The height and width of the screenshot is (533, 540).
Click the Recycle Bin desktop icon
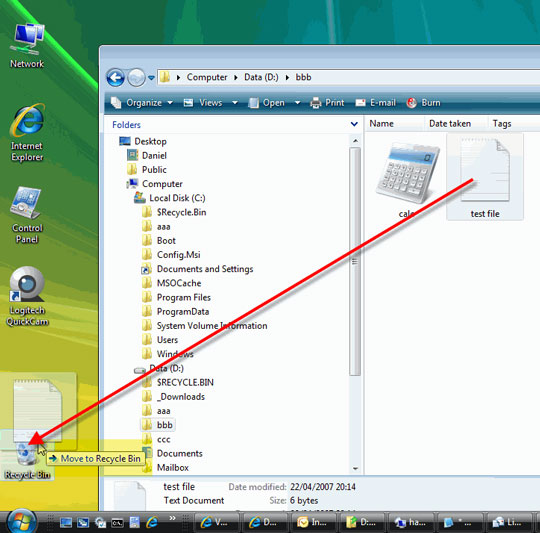click(27, 461)
